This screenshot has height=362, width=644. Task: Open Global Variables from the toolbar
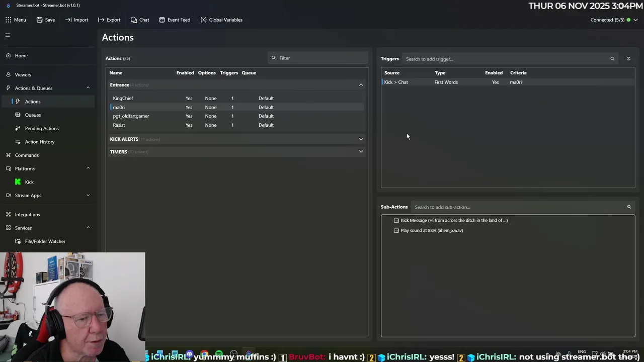click(221, 20)
